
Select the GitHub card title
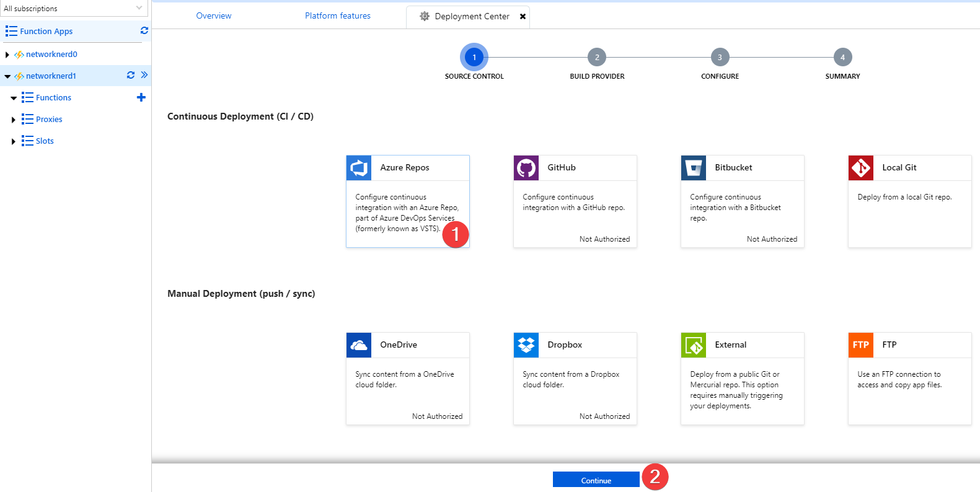[562, 168]
